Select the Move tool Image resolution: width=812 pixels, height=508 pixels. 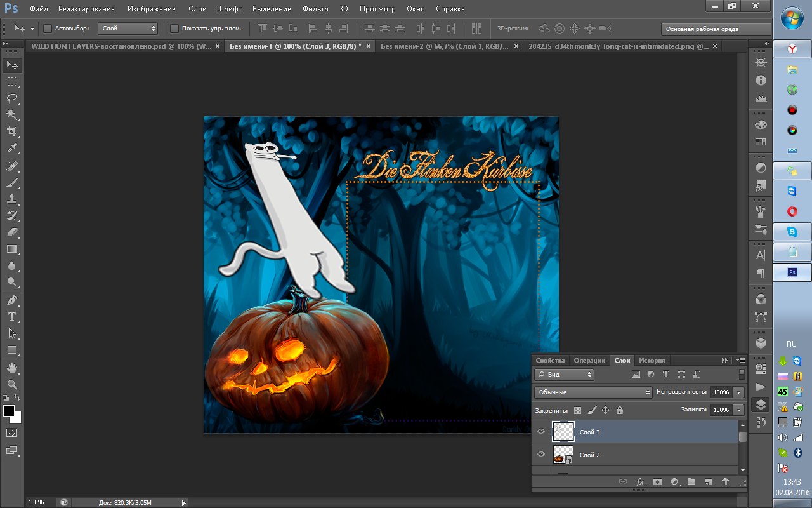pos(12,65)
